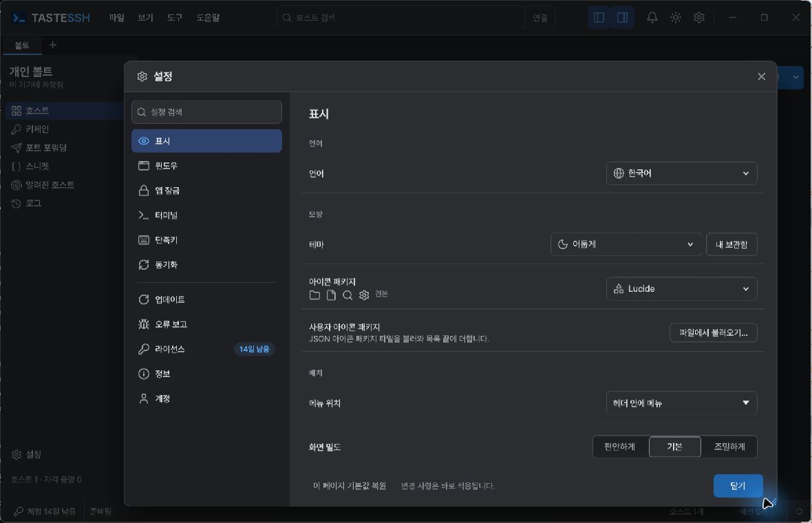Open notifications bell icon
This screenshot has width=812, height=523.
(652, 18)
